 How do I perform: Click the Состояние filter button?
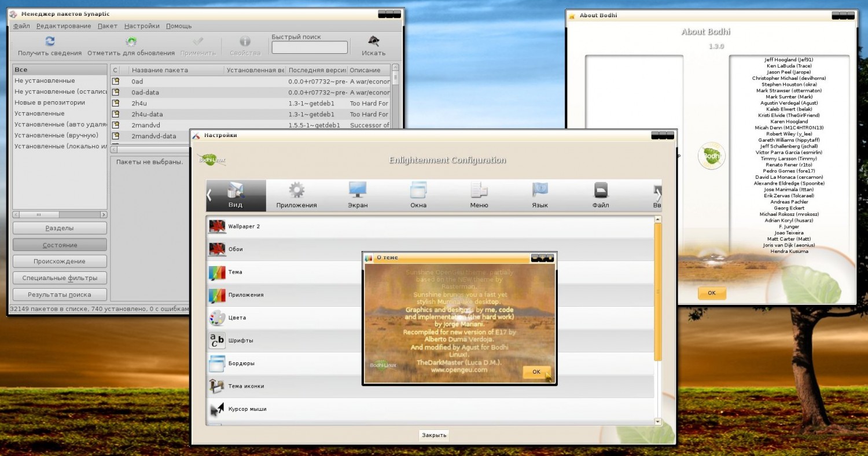point(60,245)
